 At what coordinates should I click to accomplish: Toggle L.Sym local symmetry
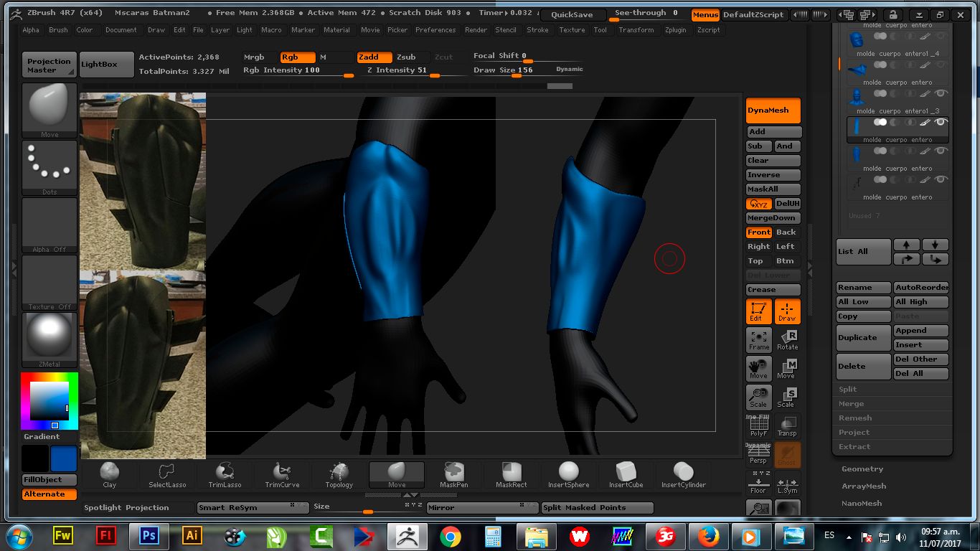tap(787, 483)
